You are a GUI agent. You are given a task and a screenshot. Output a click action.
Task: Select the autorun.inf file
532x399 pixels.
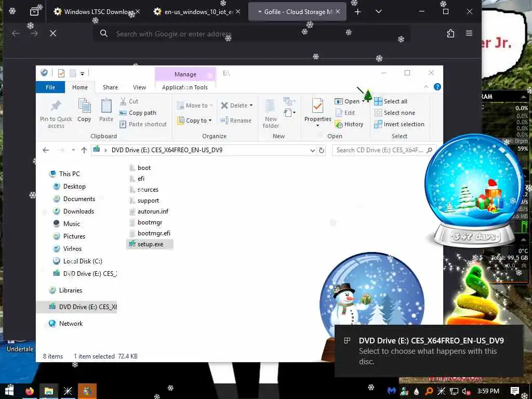[x=149, y=211]
